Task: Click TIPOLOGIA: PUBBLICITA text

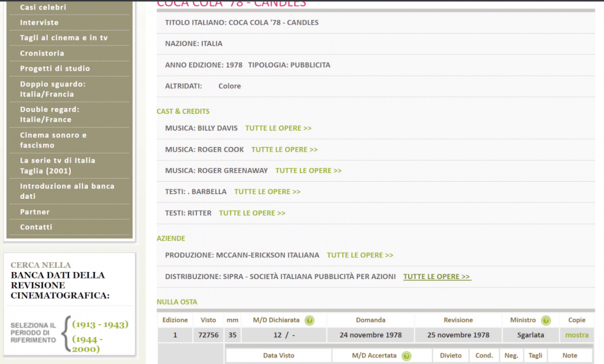Action: tap(289, 65)
